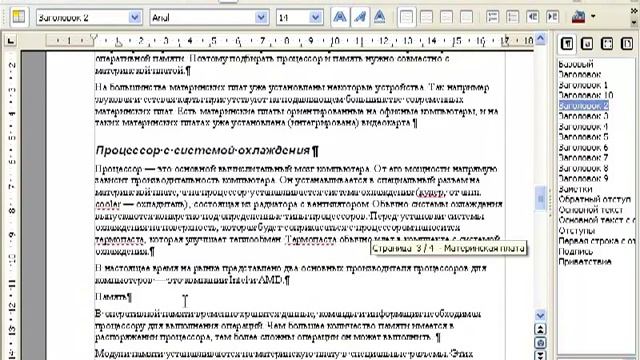Image resolution: width=640 pixels, height=360 pixels.
Task: Show Character Styles in the styles panel
Action: point(587,43)
